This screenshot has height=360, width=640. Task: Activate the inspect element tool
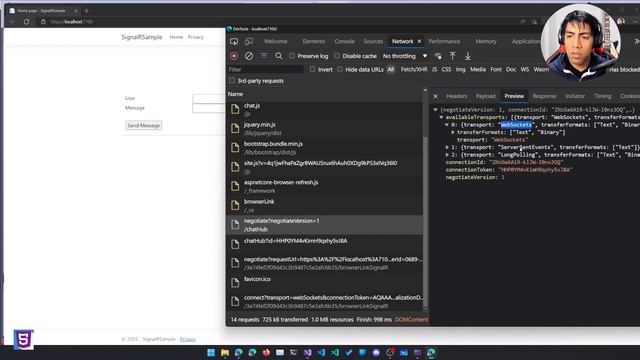coord(234,41)
